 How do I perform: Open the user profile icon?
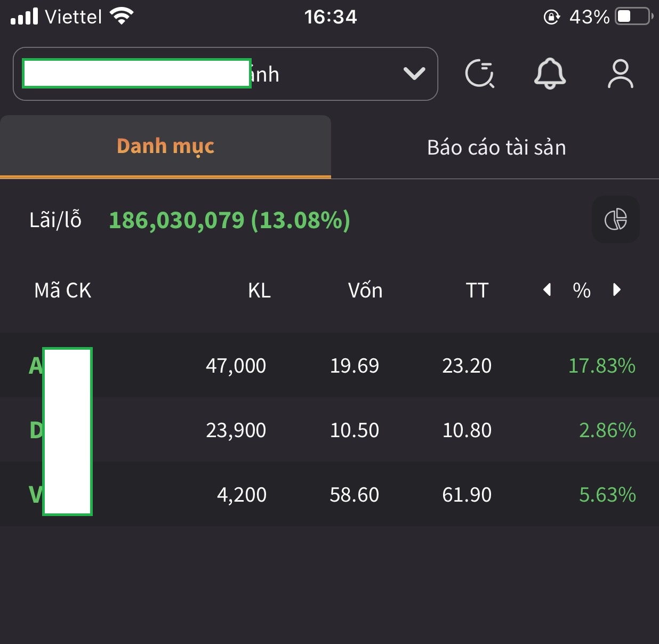pyautogui.click(x=620, y=74)
